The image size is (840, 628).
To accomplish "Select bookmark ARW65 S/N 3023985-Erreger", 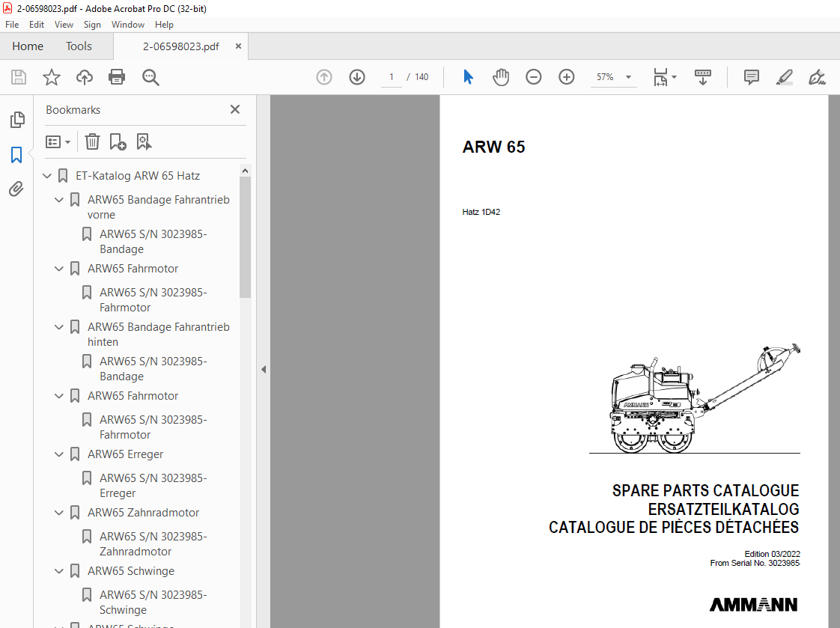I will [x=153, y=486].
